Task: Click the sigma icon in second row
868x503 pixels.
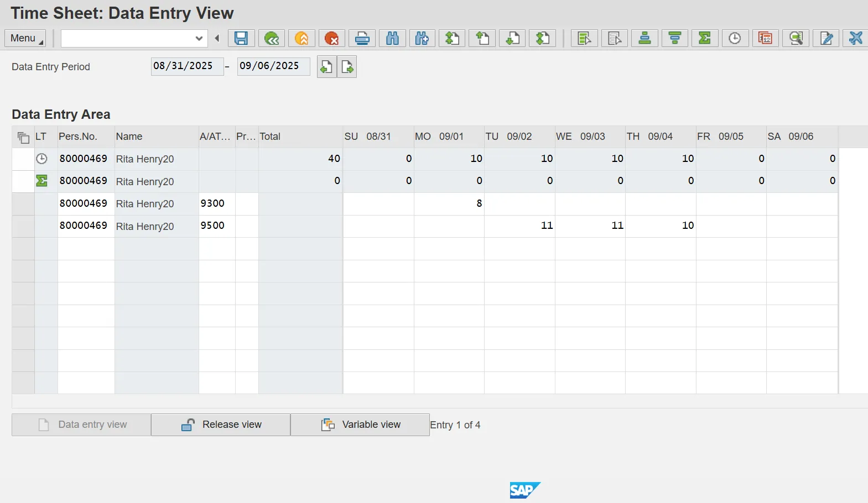Action: (x=41, y=181)
